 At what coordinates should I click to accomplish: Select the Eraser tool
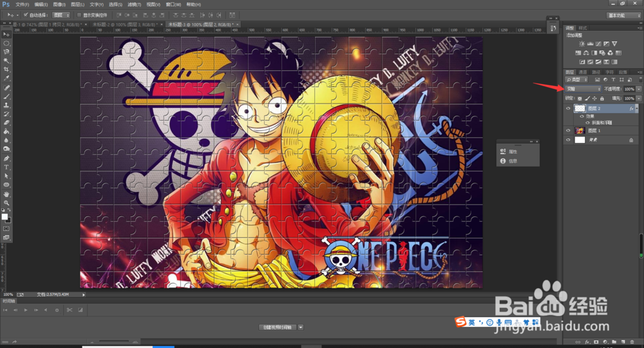(6, 122)
